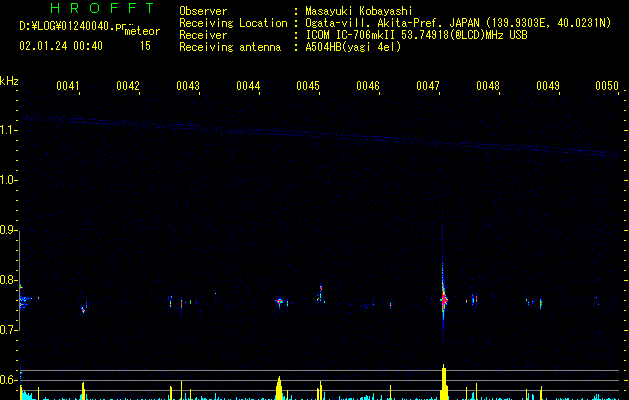Click the 'Observer' field label

203,11
